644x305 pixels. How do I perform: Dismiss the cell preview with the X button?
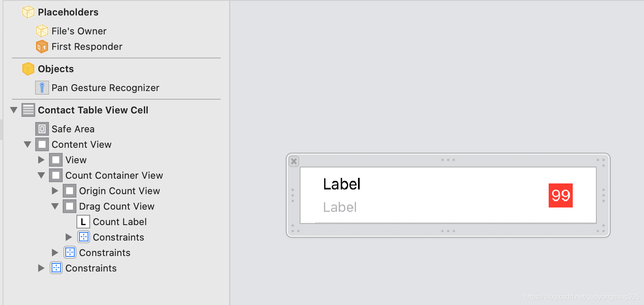tap(294, 161)
